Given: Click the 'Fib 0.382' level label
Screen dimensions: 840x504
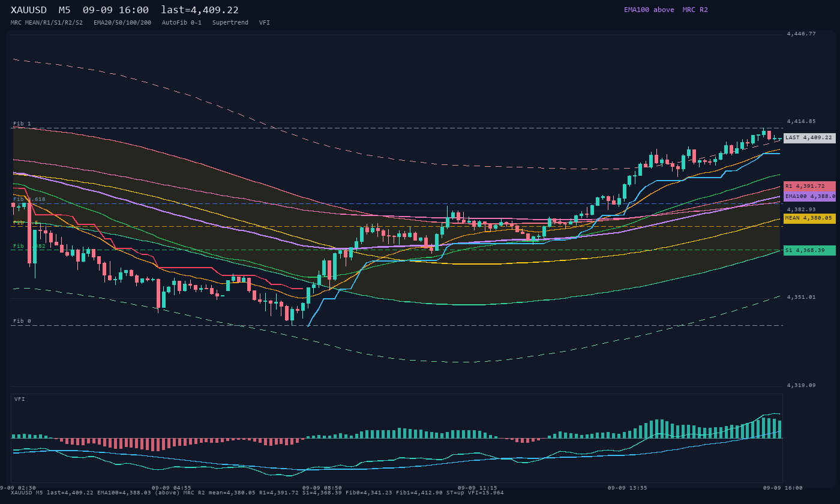Looking at the screenshot, I should coord(29,246).
